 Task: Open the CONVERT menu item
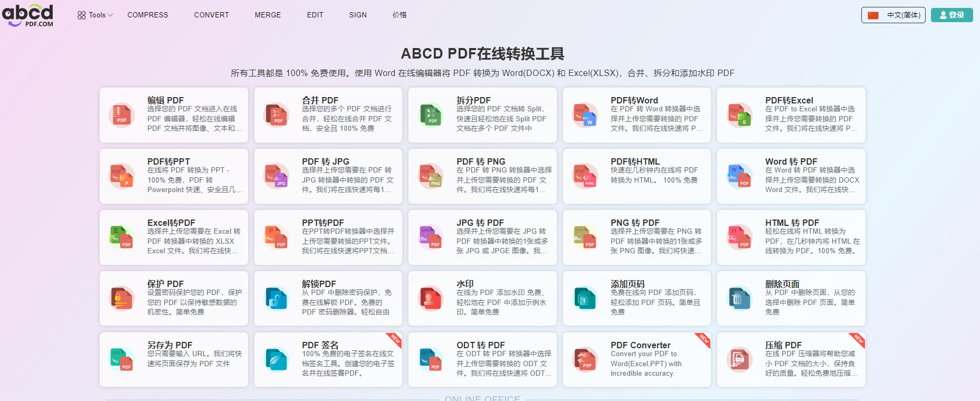(212, 15)
